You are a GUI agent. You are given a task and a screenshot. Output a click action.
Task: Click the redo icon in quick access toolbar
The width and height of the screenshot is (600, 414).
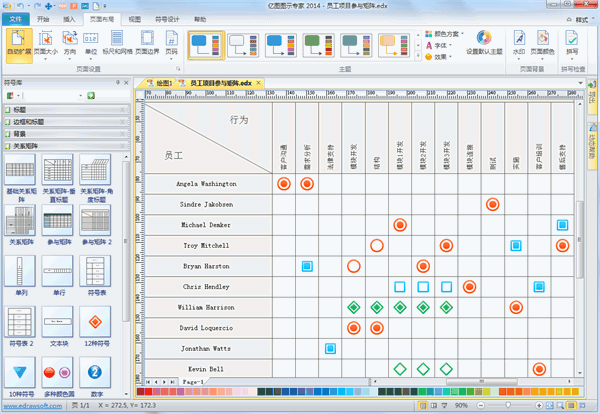click(x=37, y=6)
